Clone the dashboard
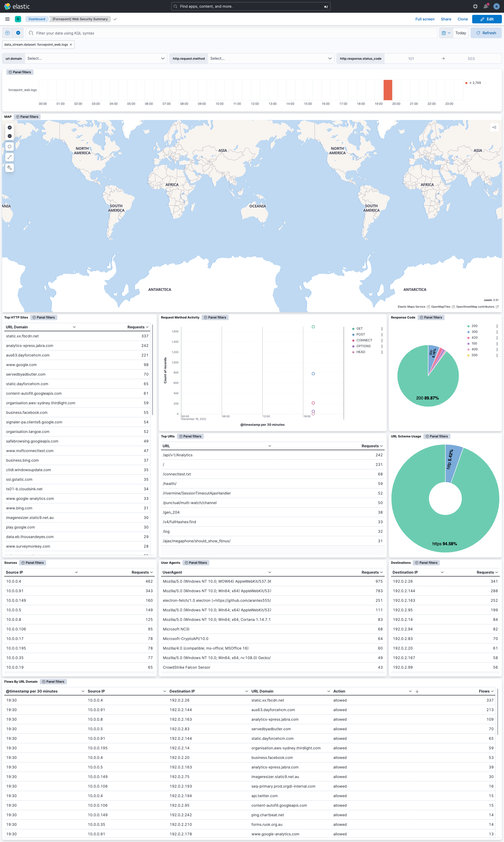The height and width of the screenshot is (842, 504). tap(463, 19)
